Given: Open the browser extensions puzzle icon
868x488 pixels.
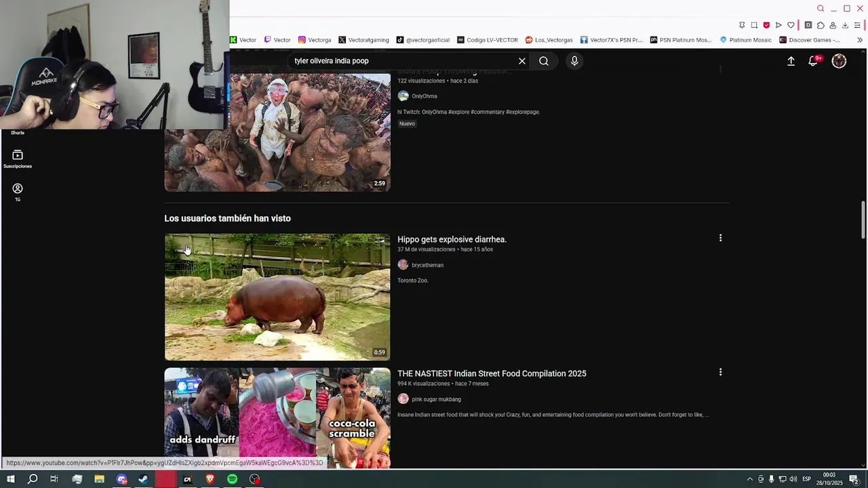Looking at the screenshot, I should pyautogui.click(x=821, y=25).
